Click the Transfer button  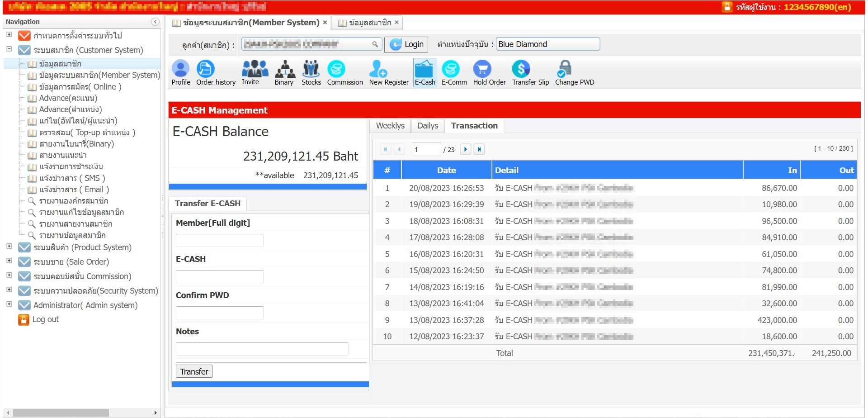[194, 371]
